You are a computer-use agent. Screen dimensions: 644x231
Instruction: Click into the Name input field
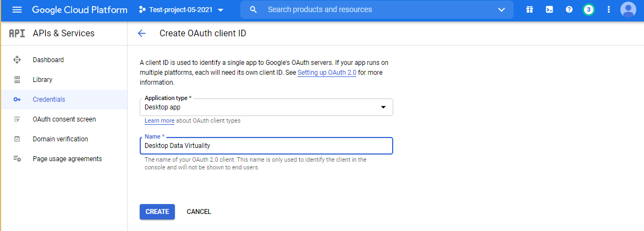pos(267,146)
